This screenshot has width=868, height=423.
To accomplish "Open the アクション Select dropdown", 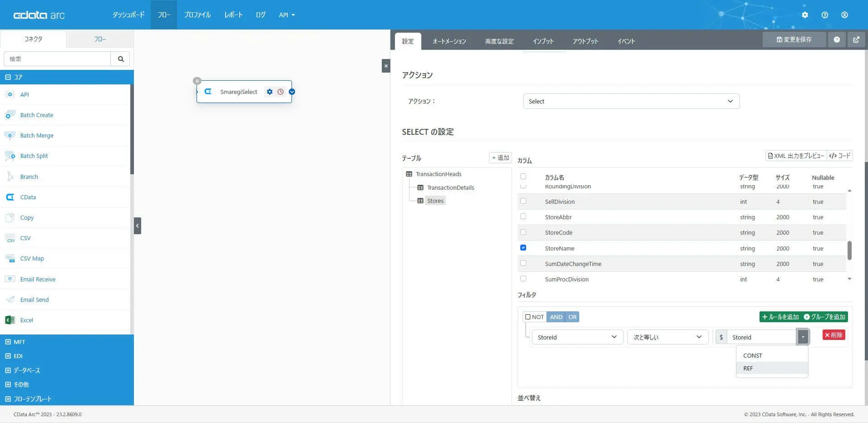I will 630,101.
